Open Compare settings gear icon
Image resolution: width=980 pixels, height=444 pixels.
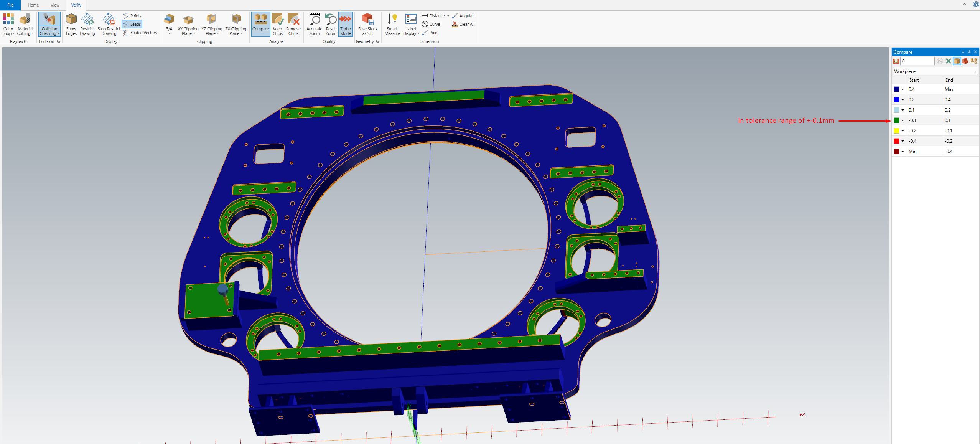974,61
